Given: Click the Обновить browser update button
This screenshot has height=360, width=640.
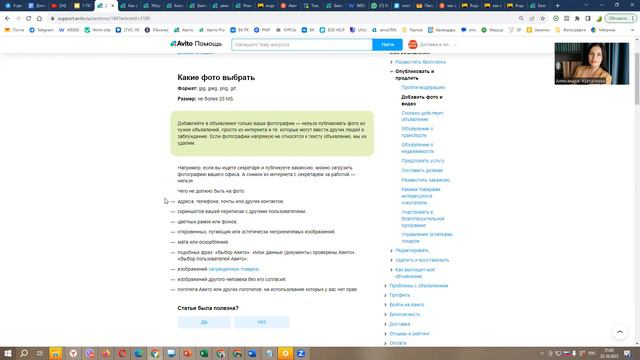Looking at the screenshot, I should click(x=618, y=18).
